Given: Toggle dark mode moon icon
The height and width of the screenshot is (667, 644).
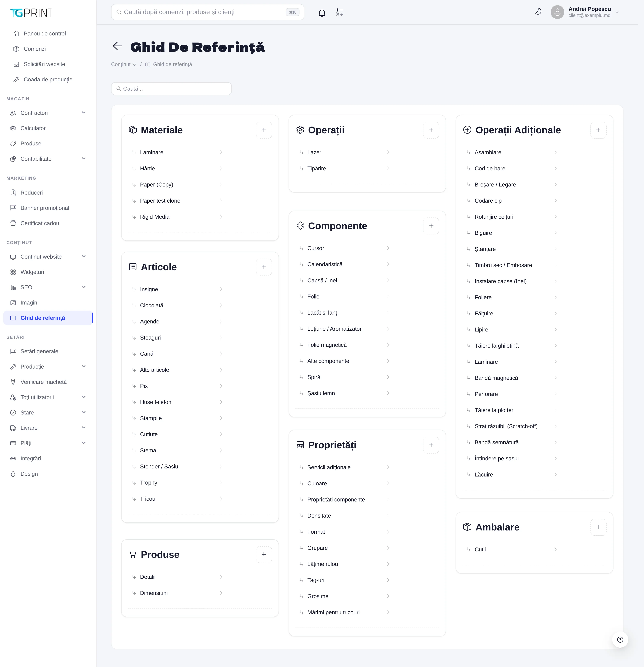Looking at the screenshot, I should (x=538, y=12).
